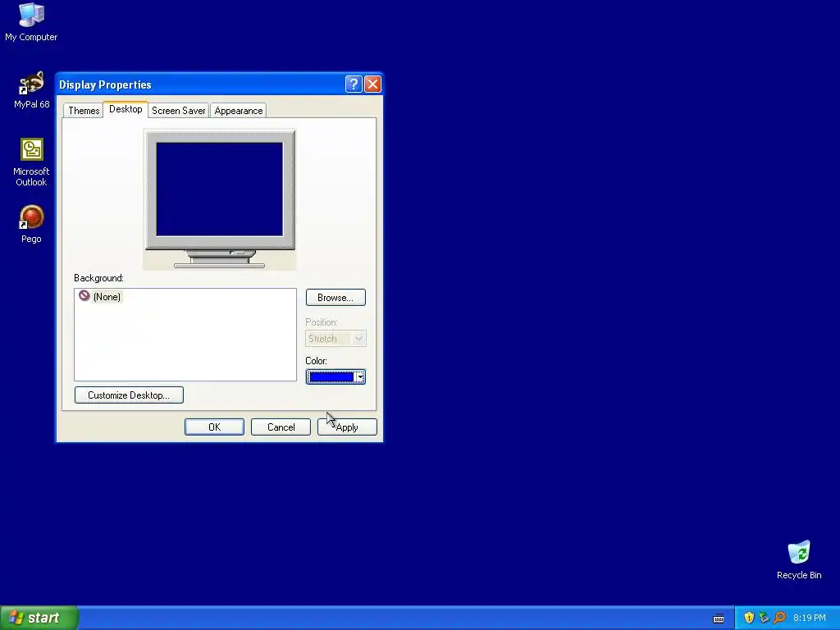Select the Microsoft Outlook desktop icon
The height and width of the screenshot is (630, 840).
[x=31, y=162]
